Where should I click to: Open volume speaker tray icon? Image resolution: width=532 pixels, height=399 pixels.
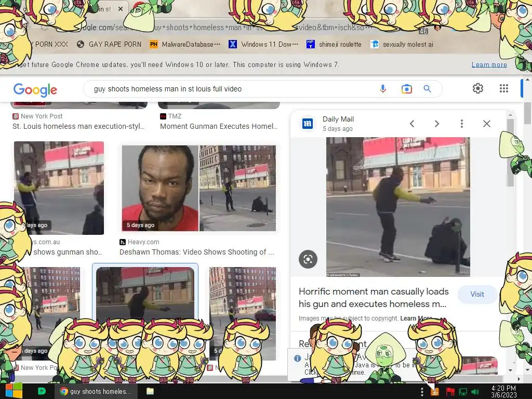[x=475, y=392]
